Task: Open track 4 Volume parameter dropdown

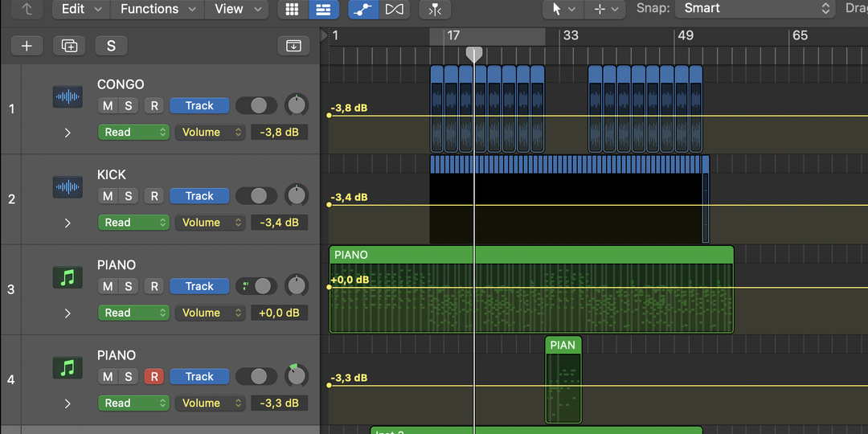Action: pos(211,403)
